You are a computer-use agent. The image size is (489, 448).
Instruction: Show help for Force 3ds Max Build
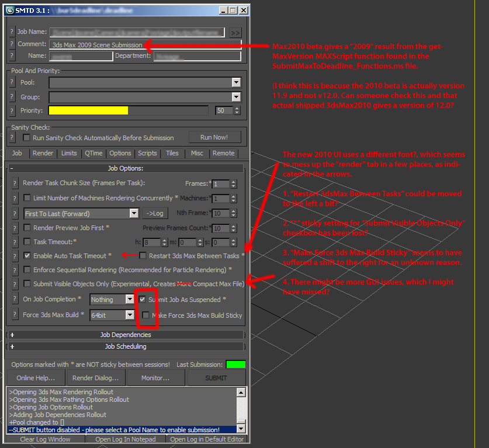(15, 314)
